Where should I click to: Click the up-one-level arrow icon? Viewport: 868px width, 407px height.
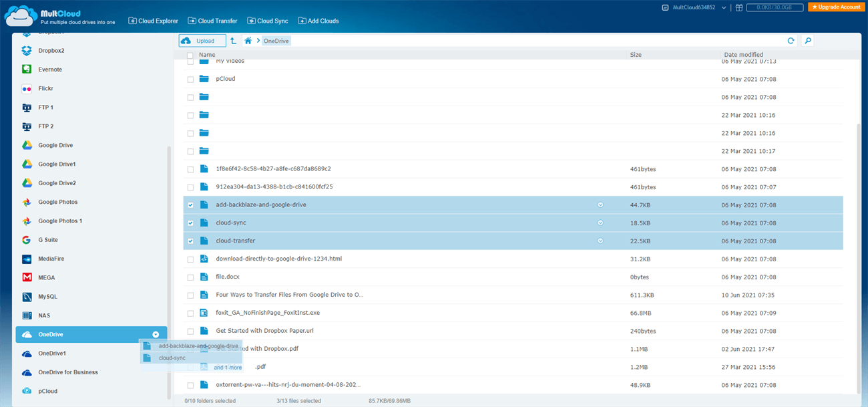point(233,41)
